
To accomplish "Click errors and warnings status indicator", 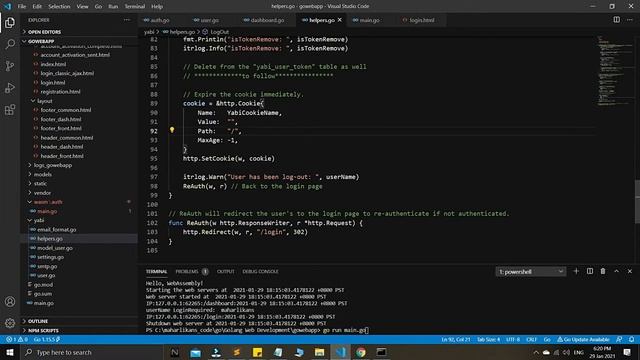I will (x=17, y=339).
